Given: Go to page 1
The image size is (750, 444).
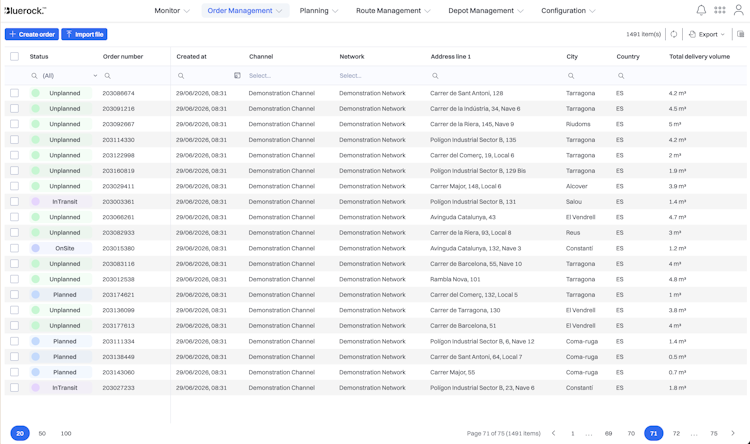Looking at the screenshot, I should click(573, 433).
